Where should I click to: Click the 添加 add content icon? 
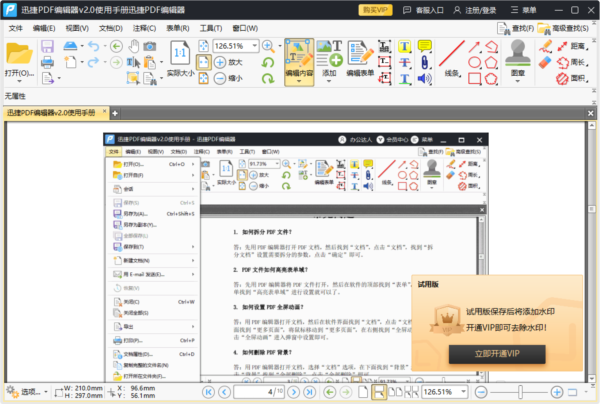coord(330,59)
